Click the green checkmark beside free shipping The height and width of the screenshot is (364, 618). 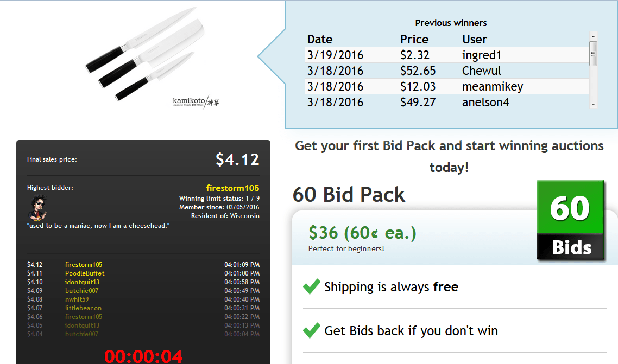tap(311, 286)
